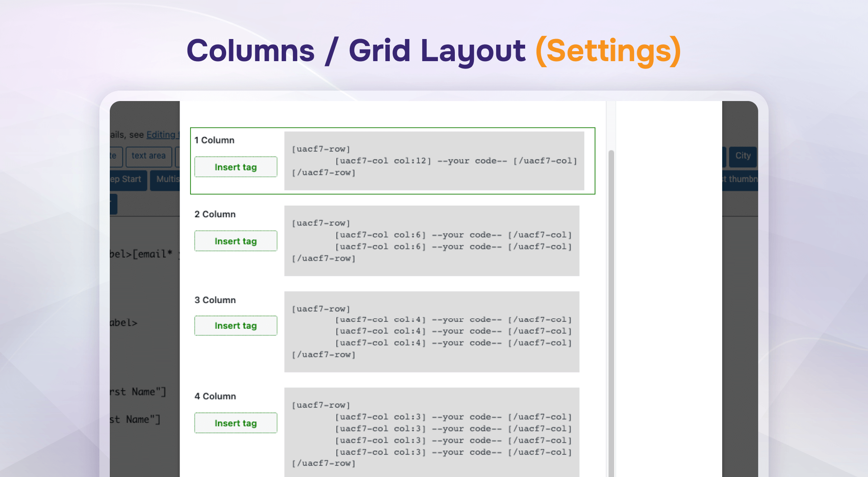Open the Editing link in background
This screenshot has width=868, height=477.
[163, 135]
